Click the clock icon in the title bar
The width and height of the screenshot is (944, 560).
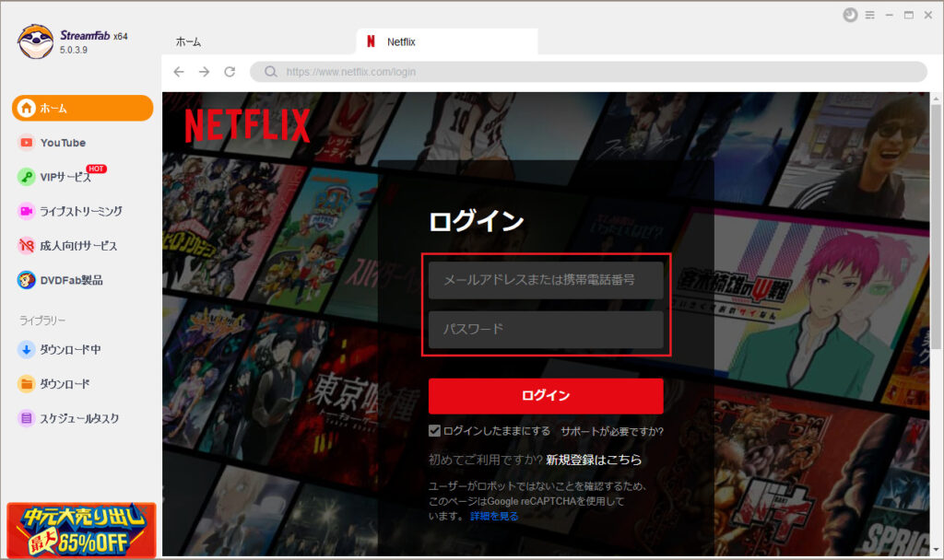pos(850,15)
